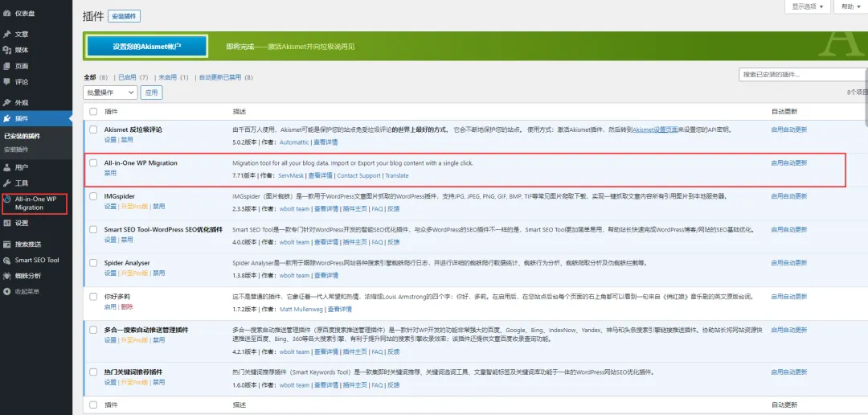Click 删除 under 你好多莉
Screen dimensions: 868x415
click(x=127, y=306)
